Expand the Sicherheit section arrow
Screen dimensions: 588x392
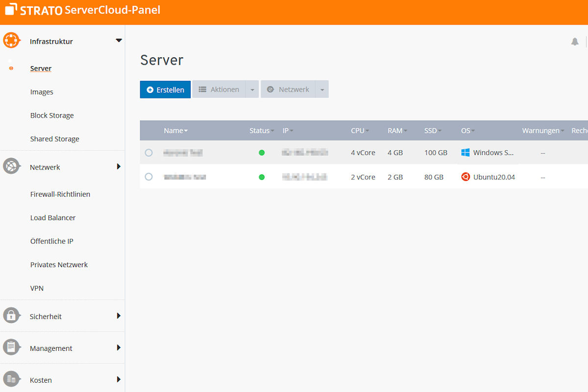[119, 316]
